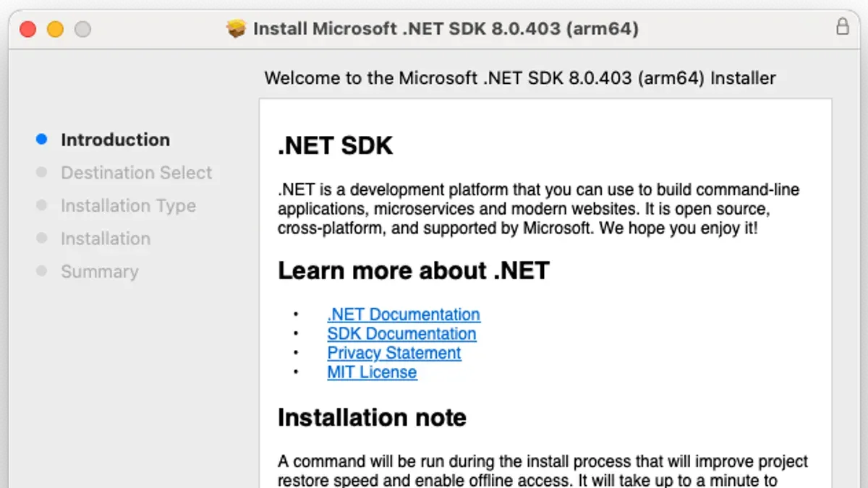Select the Installation Type step
868x488 pixels.
[129, 206]
